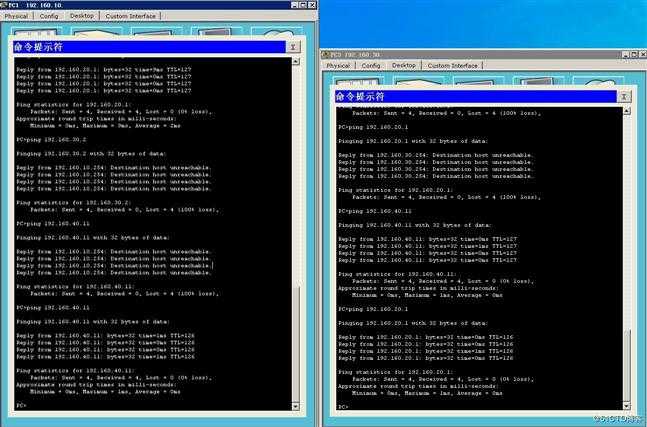Click the empty bottom PC> prompt in PC1

[x=21, y=406]
